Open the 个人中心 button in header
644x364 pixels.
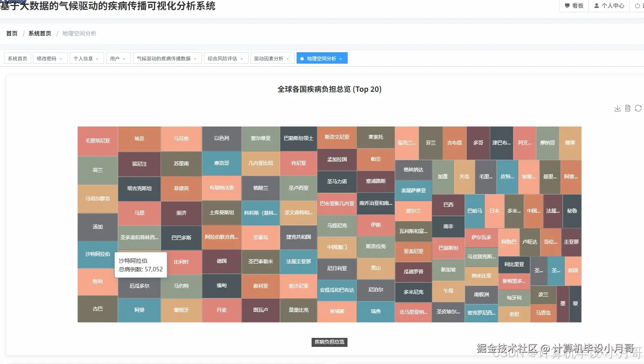(609, 6)
